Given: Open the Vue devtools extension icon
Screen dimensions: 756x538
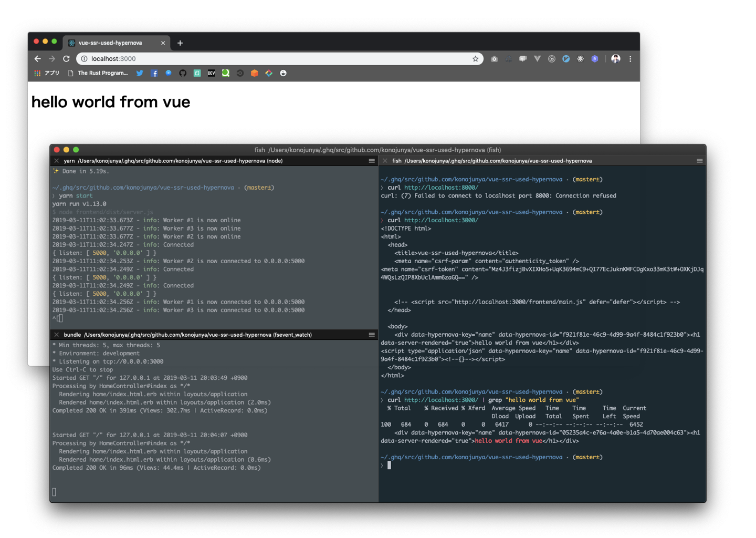Looking at the screenshot, I should (x=537, y=59).
